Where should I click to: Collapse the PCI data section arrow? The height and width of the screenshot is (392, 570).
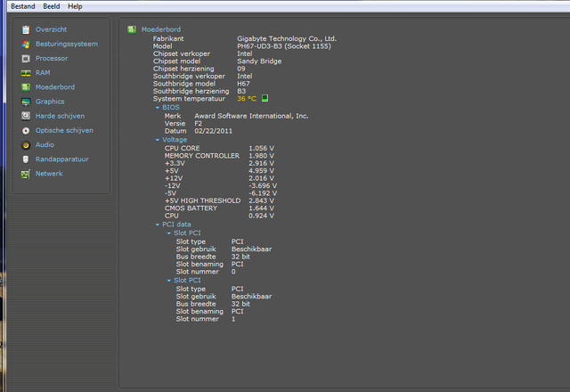click(158, 225)
